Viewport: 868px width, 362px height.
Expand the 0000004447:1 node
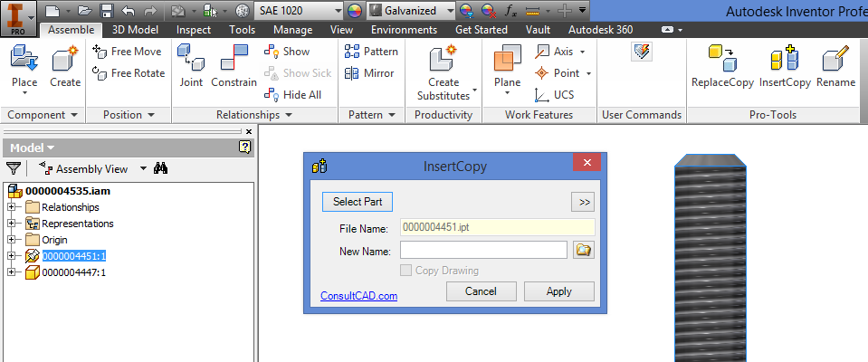[11, 272]
